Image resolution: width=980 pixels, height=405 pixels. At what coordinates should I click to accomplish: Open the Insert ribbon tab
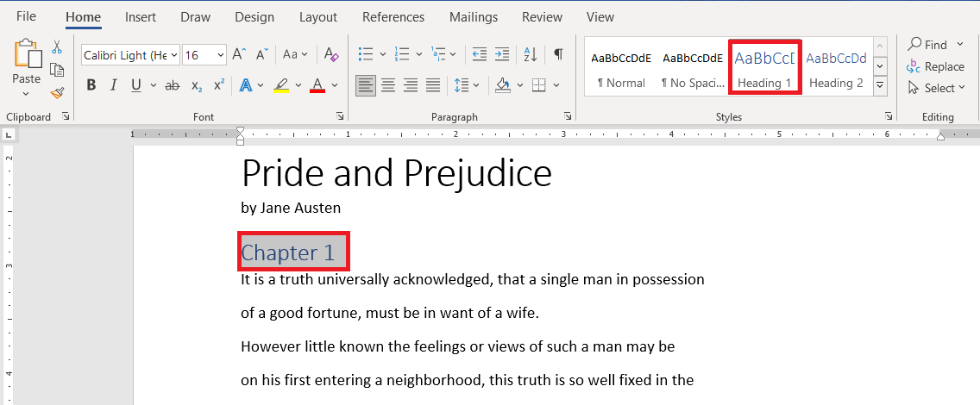point(141,17)
